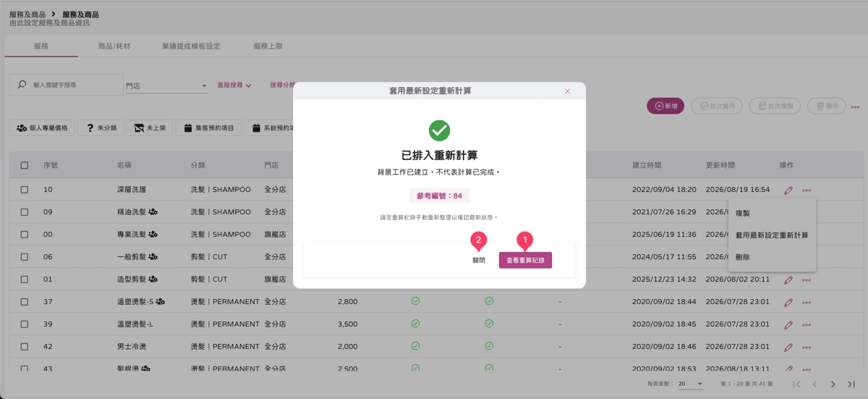Open the 業績提成模板設定 tab
This screenshot has height=399, width=868.
point(191,46)
